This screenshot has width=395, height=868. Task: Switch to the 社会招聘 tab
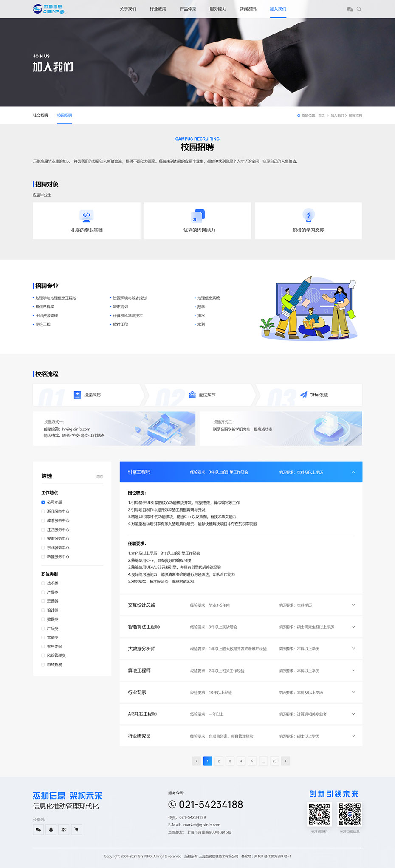point(40,116)
